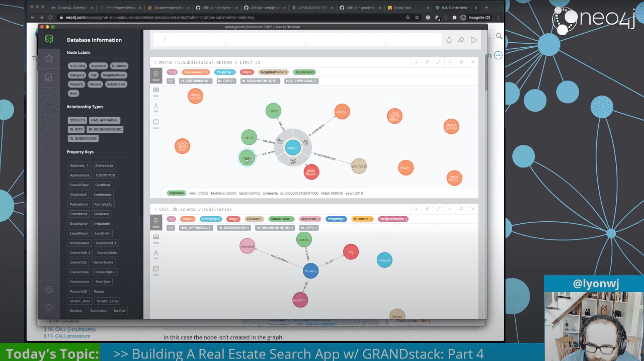Screen dimensions: 644x361
Task: Collapse the MATCH Subdivision result frame
Action: [x=450, y=62]
